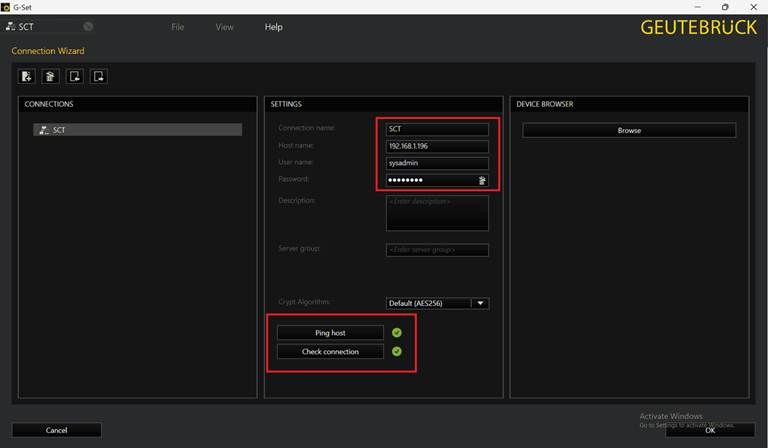Click the round status icon in the header
This screenshot has height=448, width=768.
[x=88, y=26]
